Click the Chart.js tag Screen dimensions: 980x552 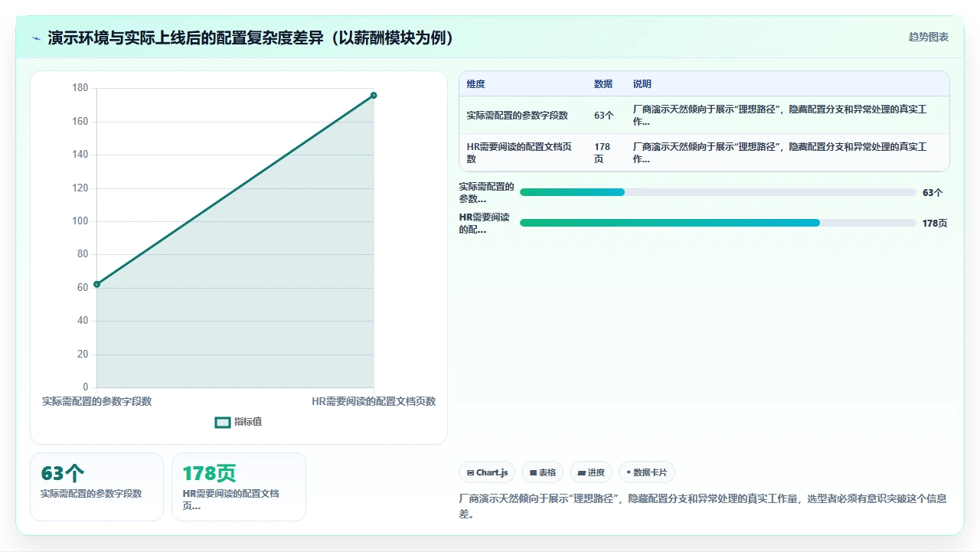coord(487,472)
